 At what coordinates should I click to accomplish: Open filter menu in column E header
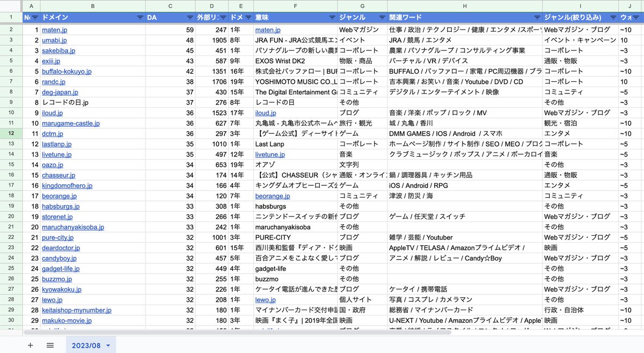click(248, 17)
